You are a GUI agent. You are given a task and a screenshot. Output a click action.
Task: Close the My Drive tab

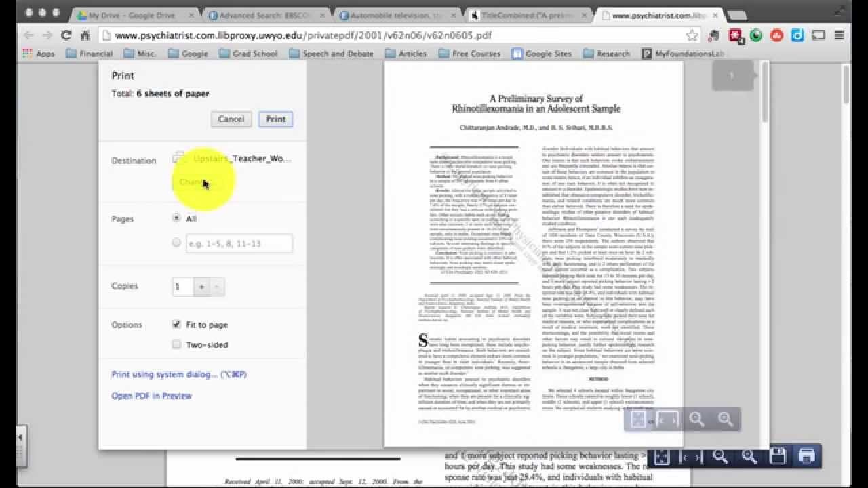[191, 15]
